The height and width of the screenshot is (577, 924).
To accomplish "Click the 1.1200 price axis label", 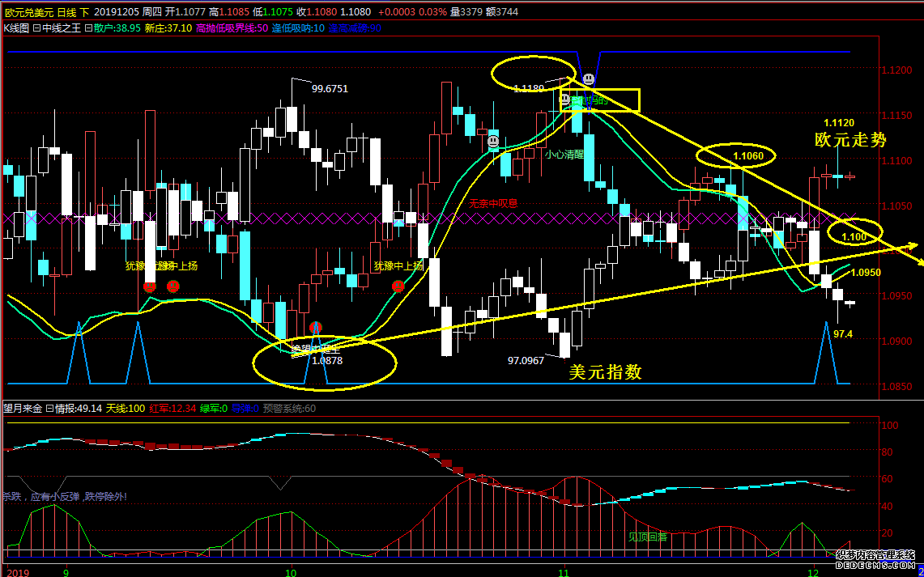I will coord(896,70).
